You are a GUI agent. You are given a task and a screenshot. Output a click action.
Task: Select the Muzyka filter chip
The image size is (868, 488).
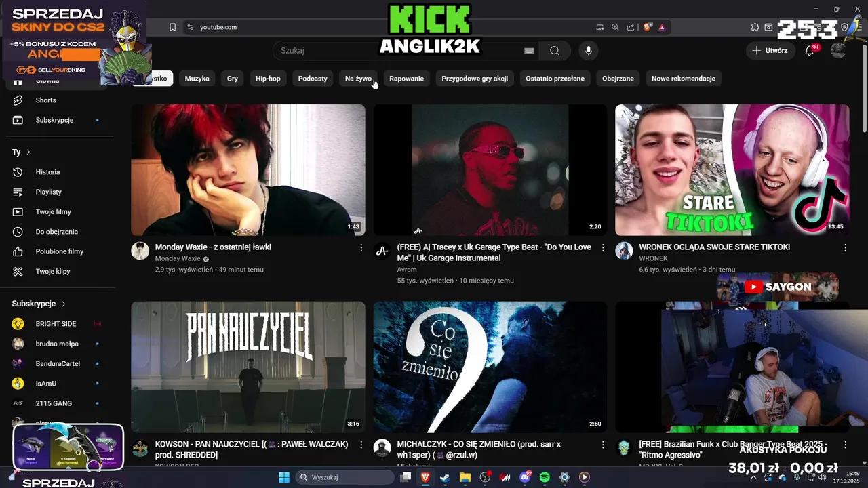(x=197, y=79)
